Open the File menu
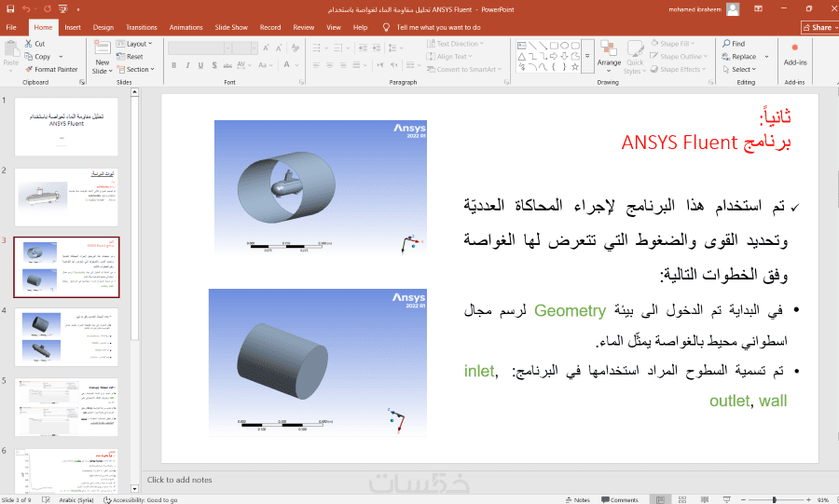 pos(11,27)
